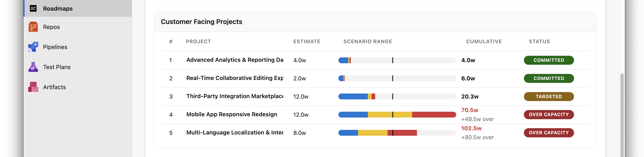This screenshot has height=157, width=644.
Task: Click the first COMMITTED status badge
Action: click(549, 60)
